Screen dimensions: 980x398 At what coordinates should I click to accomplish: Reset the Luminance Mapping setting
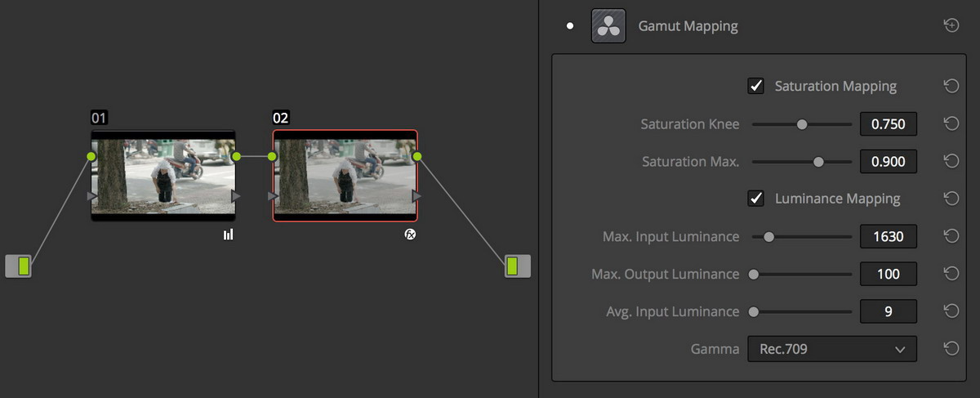pos(951,199)
